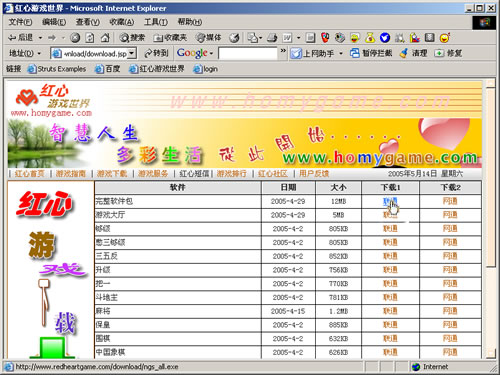Click the Google toolbar logo
Screen dimensions: 500x375
(x=192, y=53)
